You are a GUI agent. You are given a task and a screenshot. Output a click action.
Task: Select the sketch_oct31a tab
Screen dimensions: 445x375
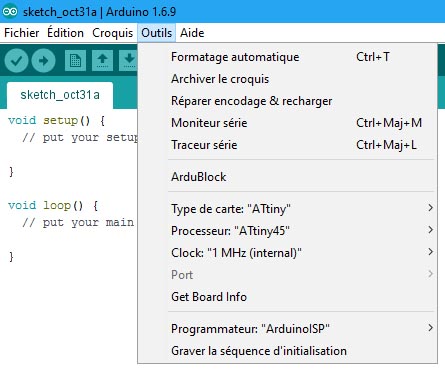pyautogui.click(x=60, y=95)
